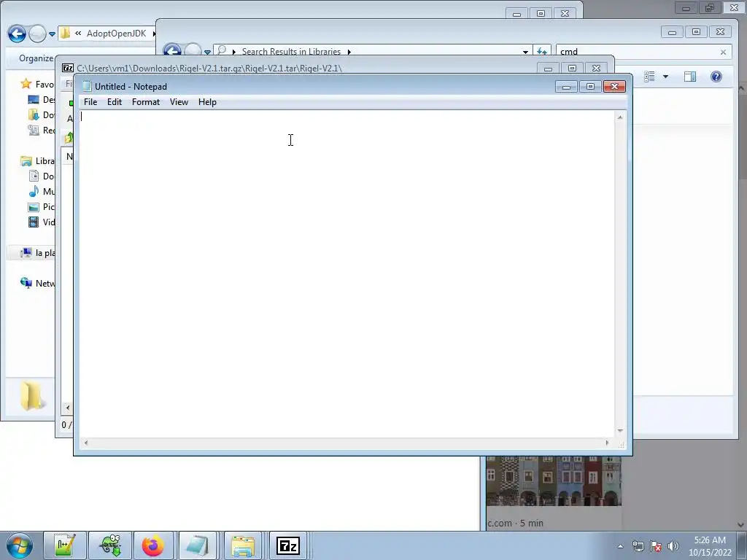
Task: Select Downloads under Favorites
Action: (x=41, y=114)
